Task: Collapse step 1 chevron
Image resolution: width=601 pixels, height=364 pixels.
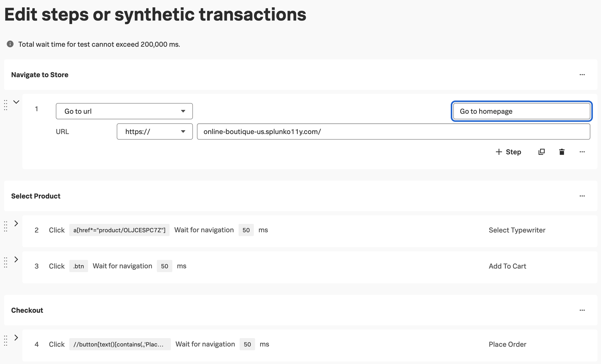Action: [16, 102]
